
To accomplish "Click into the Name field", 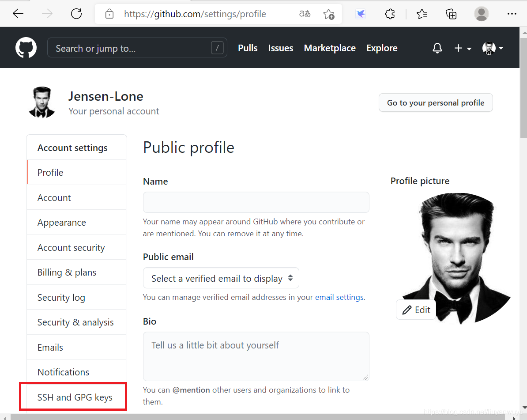I will tap(256, 202).
